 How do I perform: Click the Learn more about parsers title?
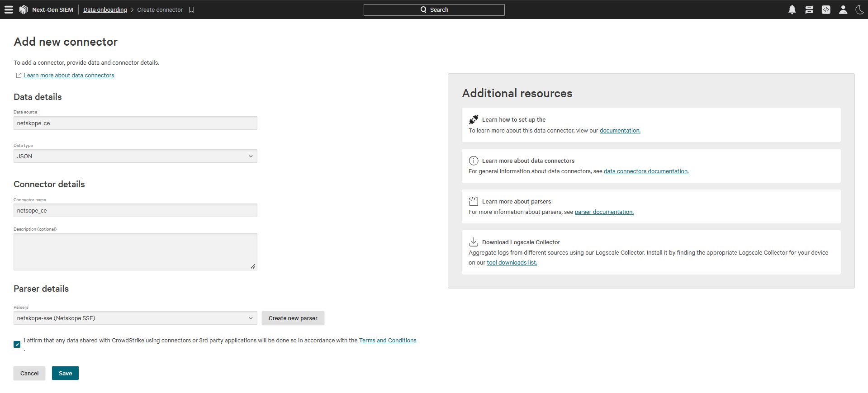517,202
